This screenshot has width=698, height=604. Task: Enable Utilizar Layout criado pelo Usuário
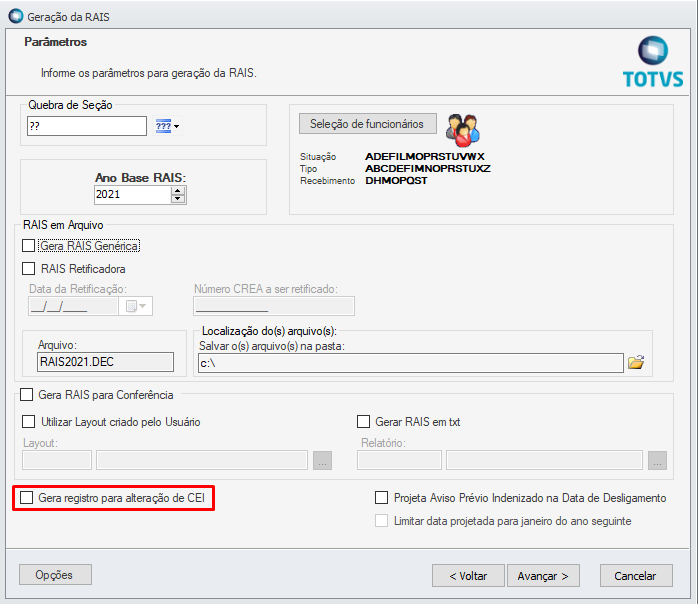(x=28, y=422)
